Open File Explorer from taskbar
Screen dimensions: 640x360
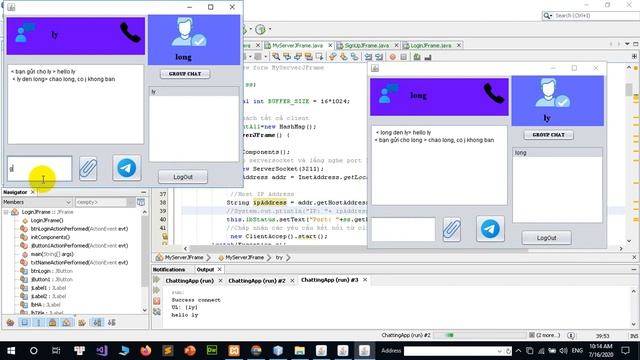(x=300, y=350)
